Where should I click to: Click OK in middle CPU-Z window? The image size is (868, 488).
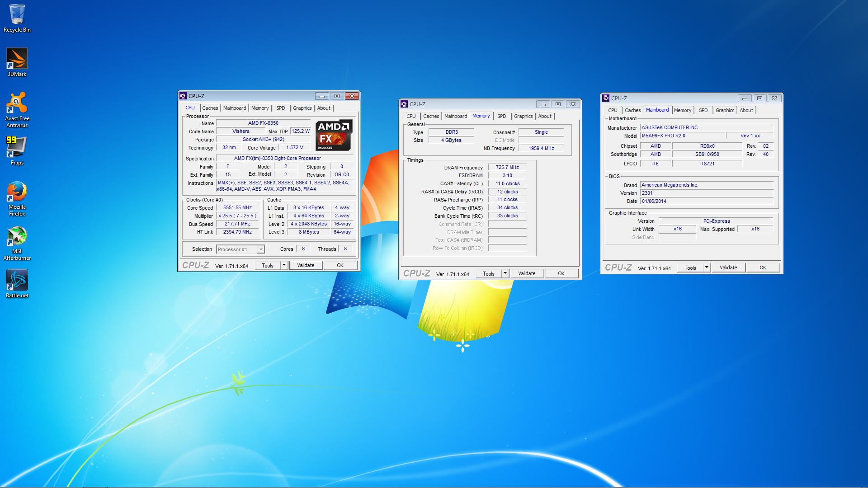(x=561, y=273)
